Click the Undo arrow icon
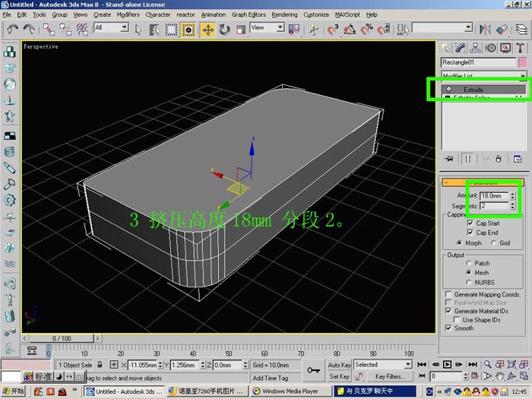532x399 pixels. tap(13, 30)
